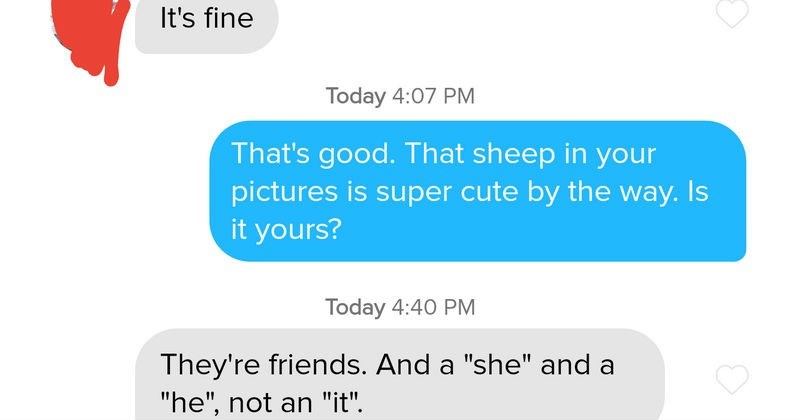
Task: Click "it yours?" in the blue bubble
Action: (288, 229)
